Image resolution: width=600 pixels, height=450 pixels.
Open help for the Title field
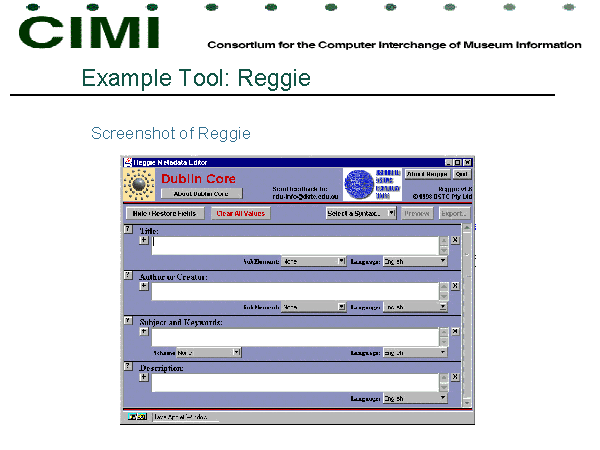point(128,229)
